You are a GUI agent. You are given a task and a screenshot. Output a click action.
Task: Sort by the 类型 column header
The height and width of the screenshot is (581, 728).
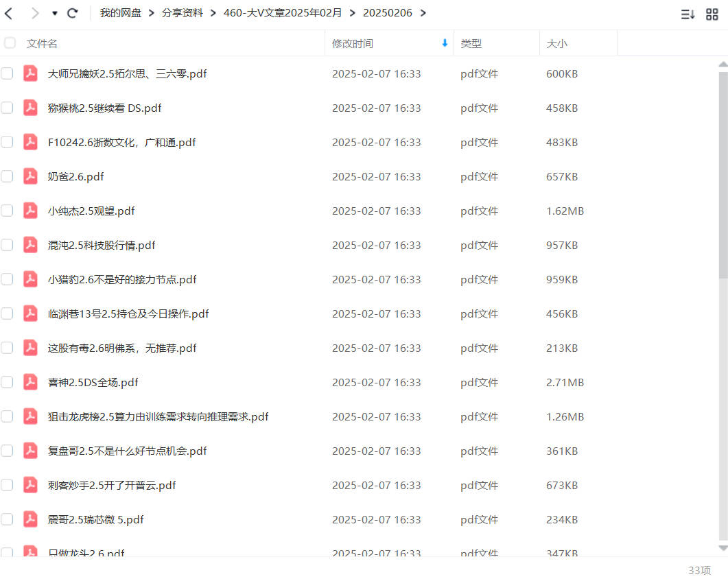[x=471, y=44]
